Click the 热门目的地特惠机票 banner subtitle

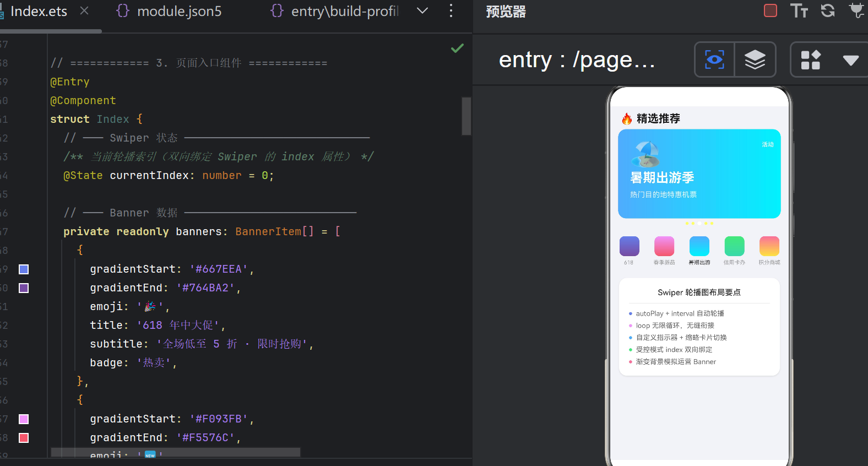[x=664, y=194]
